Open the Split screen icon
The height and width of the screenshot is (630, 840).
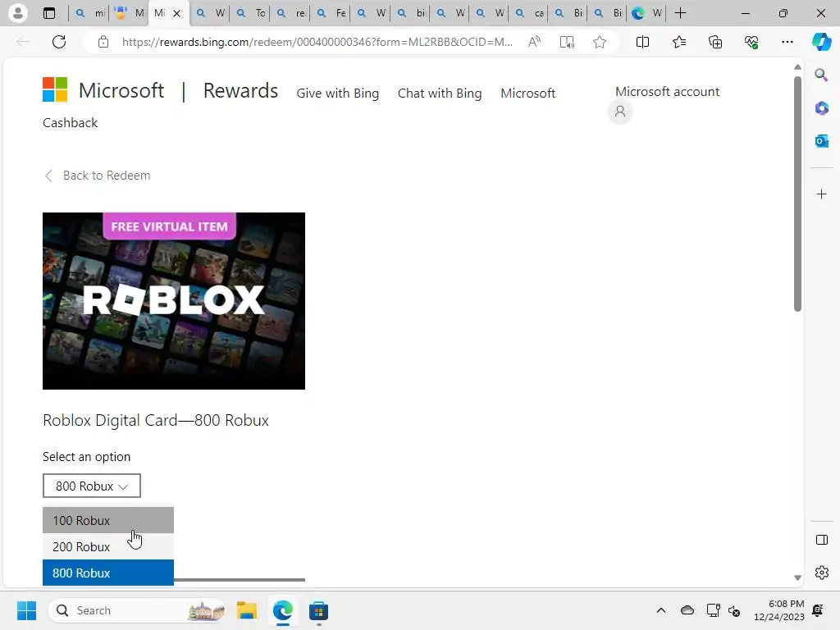pos(642,42)
